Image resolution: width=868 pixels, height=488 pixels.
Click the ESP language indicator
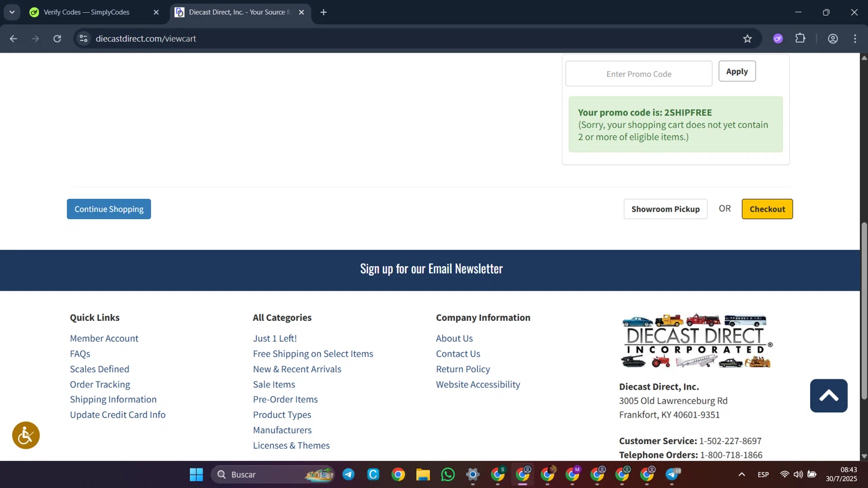(763, 475)
